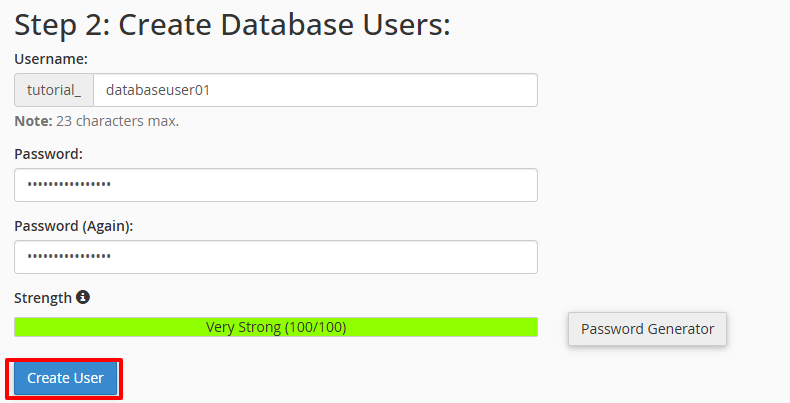The width and height of the screenshot is (790, 403).
Task: Place cursor after databaseuser01 text
Action: pos(211,90)
